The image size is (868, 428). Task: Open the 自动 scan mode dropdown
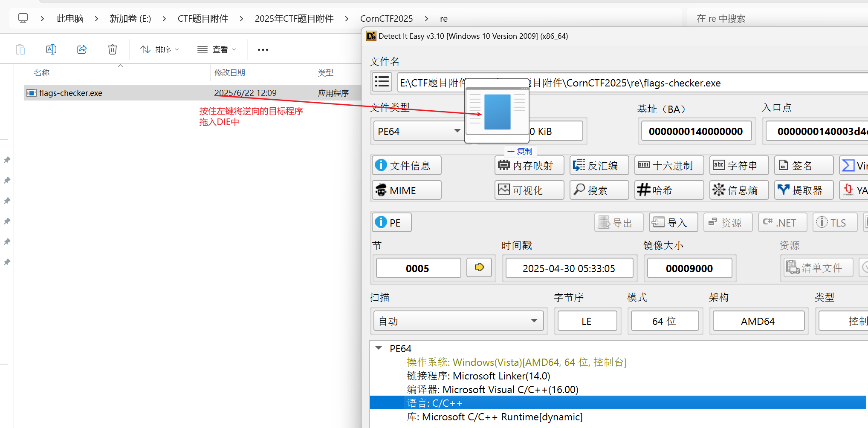458,321
